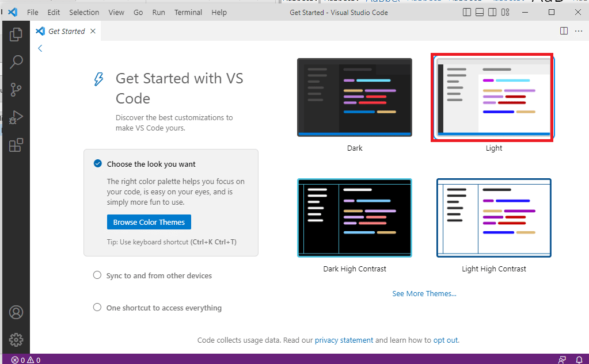Click See More Themes link
The image size is (589, 364).
(424, 293)
